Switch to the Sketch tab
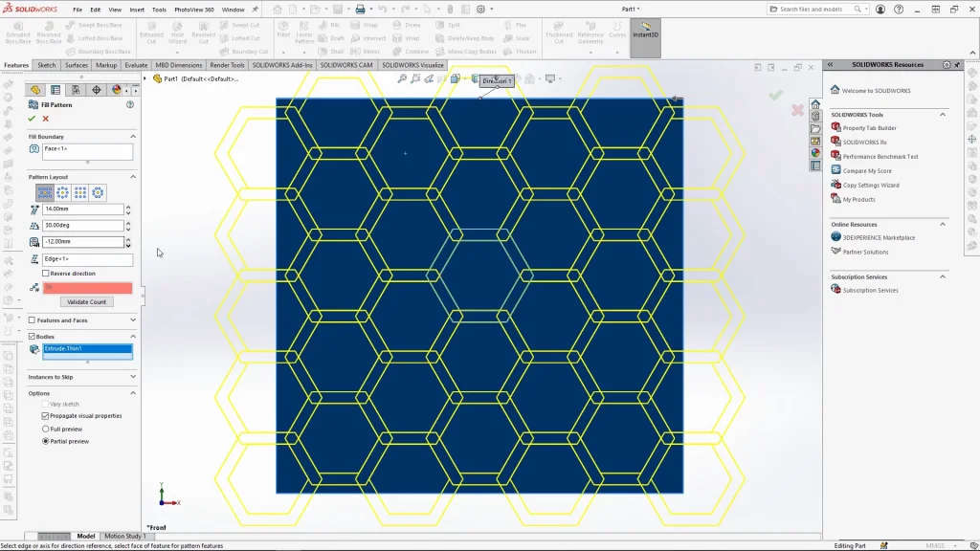The width and height of the screenshot is (980, 551). [46, 65]
